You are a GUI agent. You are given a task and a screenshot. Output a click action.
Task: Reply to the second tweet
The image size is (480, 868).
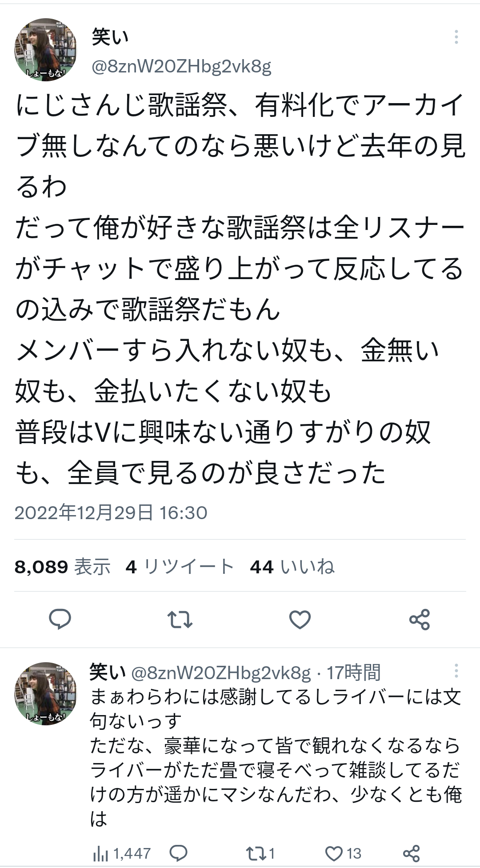point(179,853)
